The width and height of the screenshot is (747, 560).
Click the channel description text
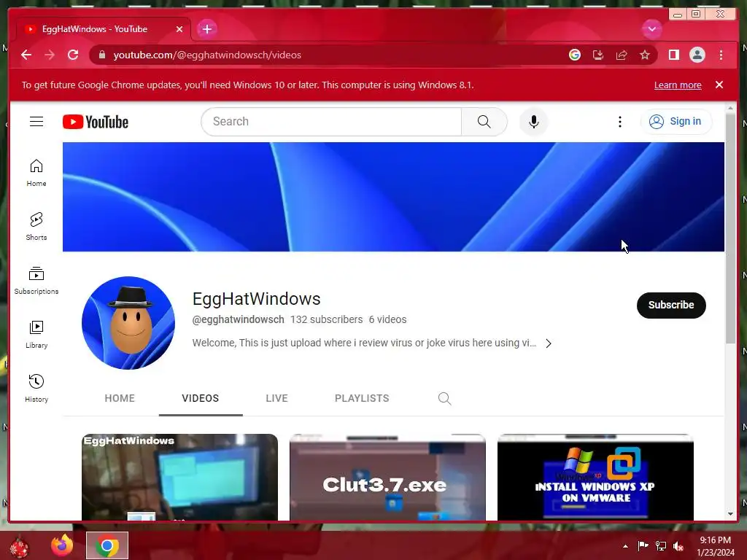point(364,343)
